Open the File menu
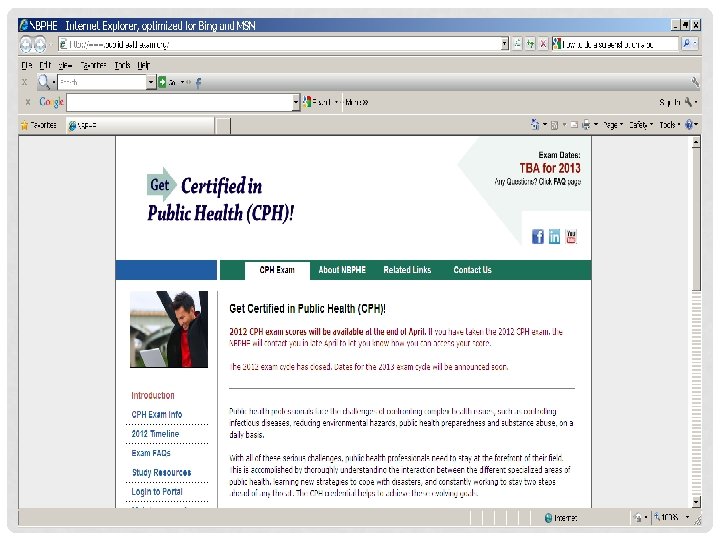 [27, 65]
